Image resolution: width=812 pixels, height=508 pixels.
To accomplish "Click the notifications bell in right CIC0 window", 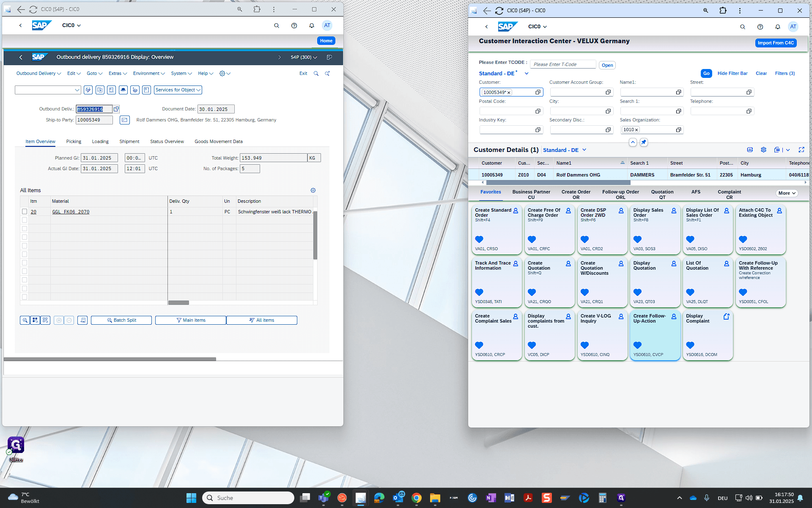I will 777,27.
